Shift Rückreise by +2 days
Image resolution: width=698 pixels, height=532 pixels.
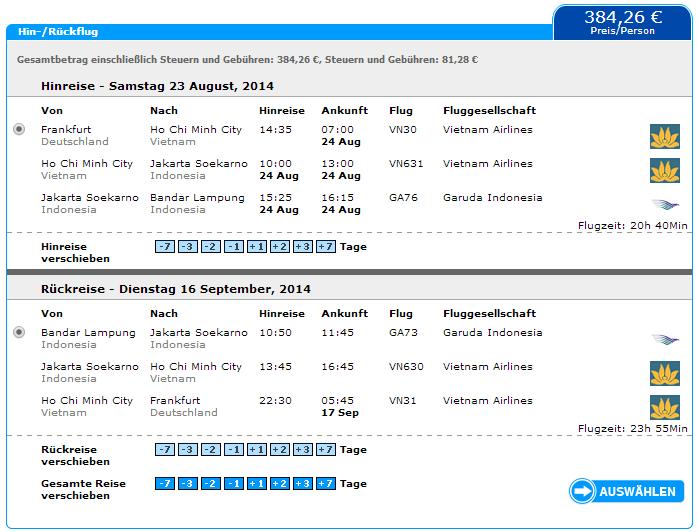coord(280,450)
